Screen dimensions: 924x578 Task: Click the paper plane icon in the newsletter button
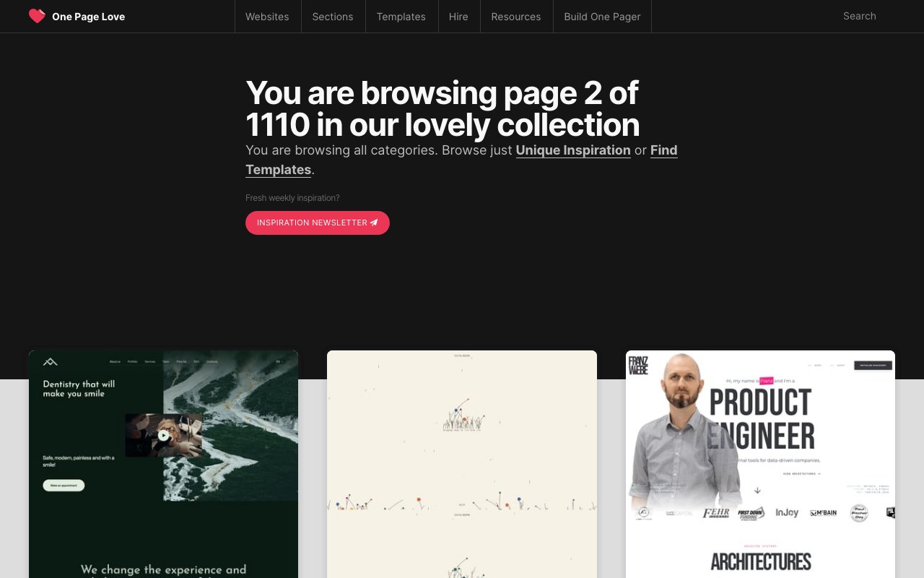click(x=374, y=223)
